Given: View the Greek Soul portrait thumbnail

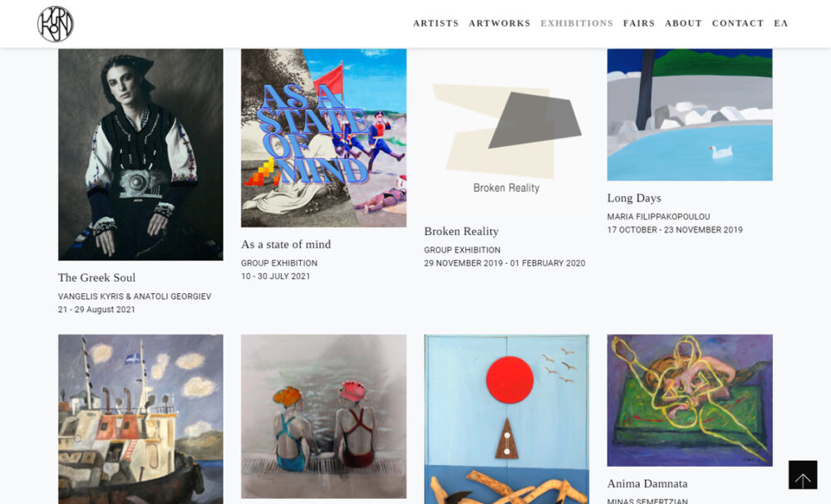Looking at the screenshot, I should (140, 154).
